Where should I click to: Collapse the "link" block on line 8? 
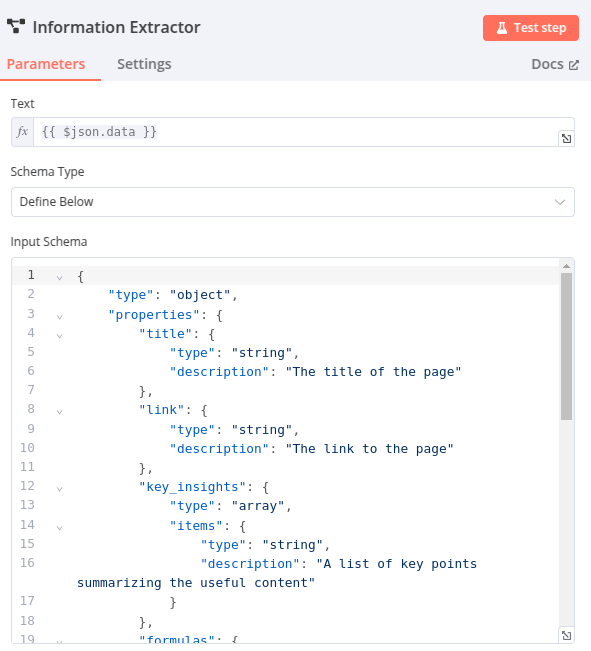(x=59, y=412)
